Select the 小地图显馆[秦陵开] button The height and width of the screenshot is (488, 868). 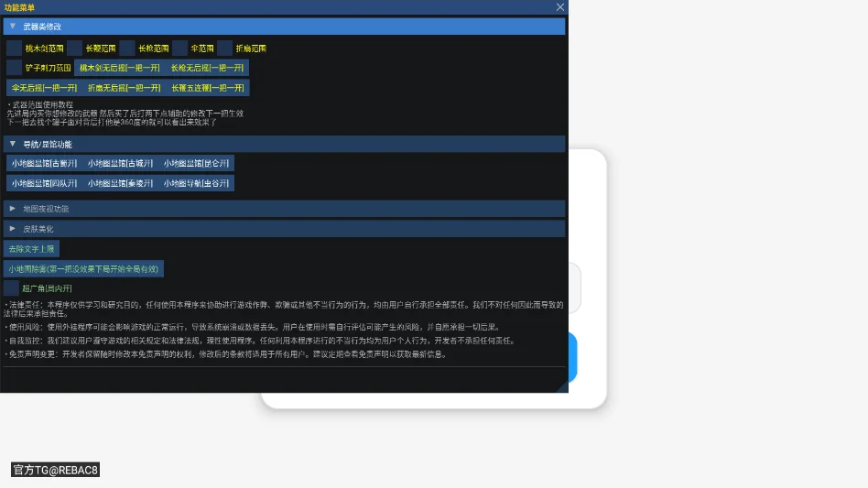tap(120, 183)
